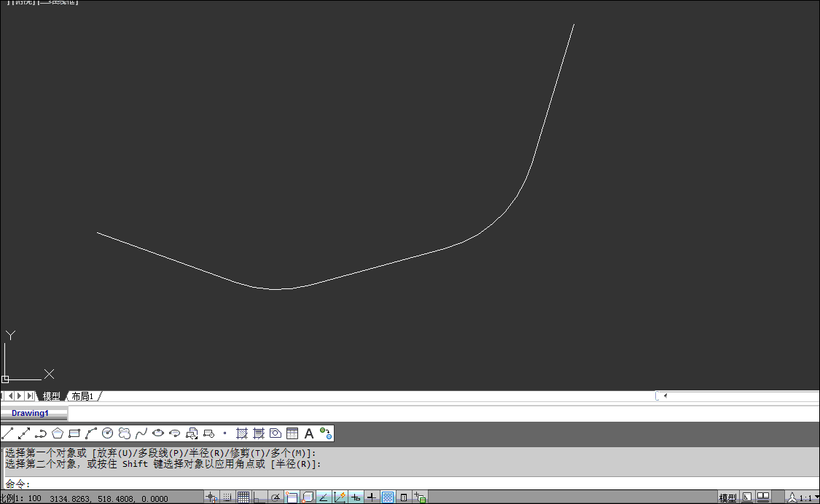Toggle grid display in status bar
820x504 pixels.
[x=243, y=497]
